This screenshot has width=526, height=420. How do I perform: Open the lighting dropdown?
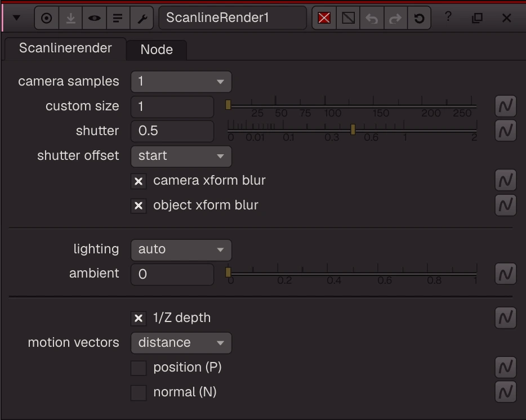coord(181,249)
